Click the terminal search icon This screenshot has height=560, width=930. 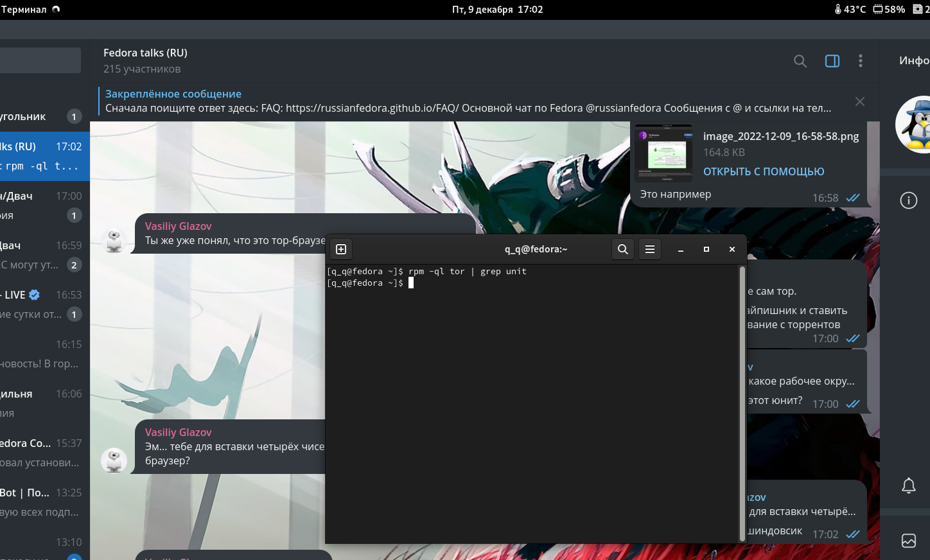point(622,249)
